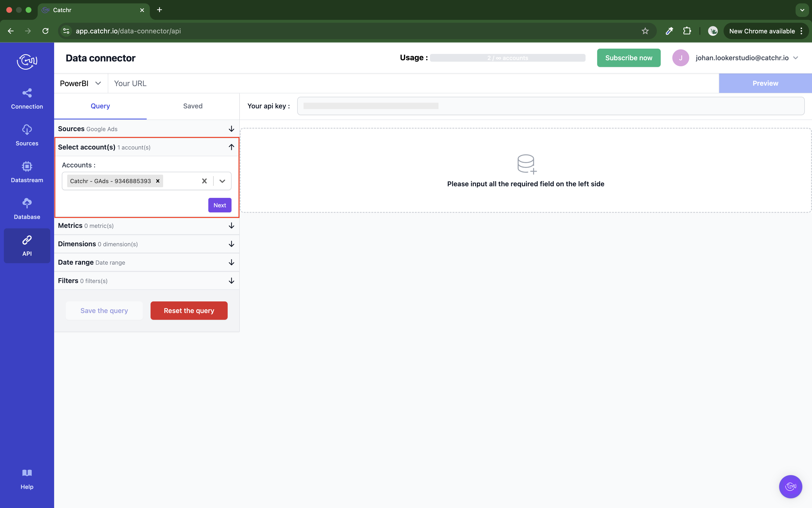
Task: Click the Catchr logo in sidebar
Action: [27, 61]
